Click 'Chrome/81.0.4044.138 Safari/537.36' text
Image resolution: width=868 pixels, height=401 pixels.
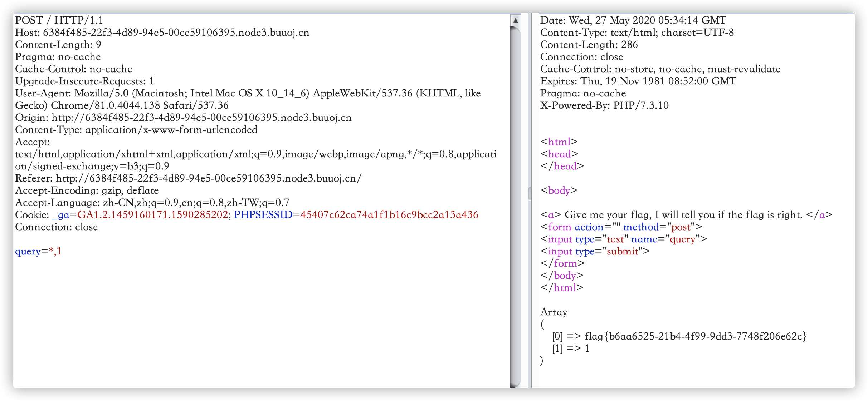(140, 105)
